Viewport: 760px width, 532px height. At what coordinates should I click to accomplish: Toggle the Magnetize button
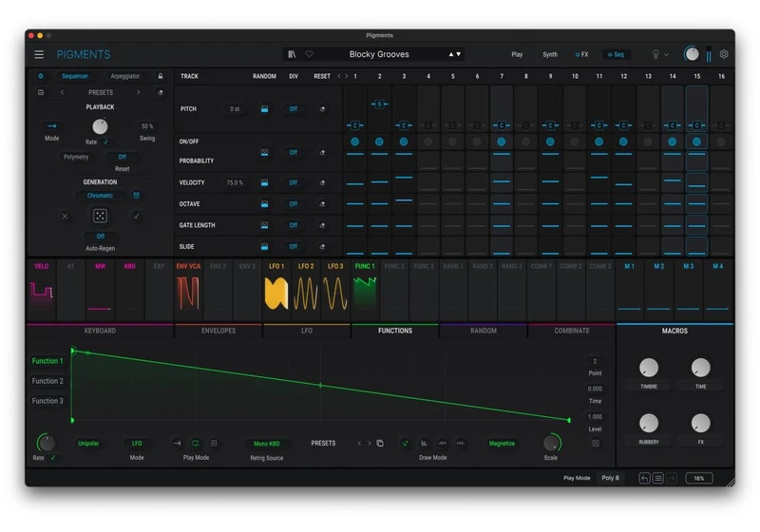tap(502, 444)
